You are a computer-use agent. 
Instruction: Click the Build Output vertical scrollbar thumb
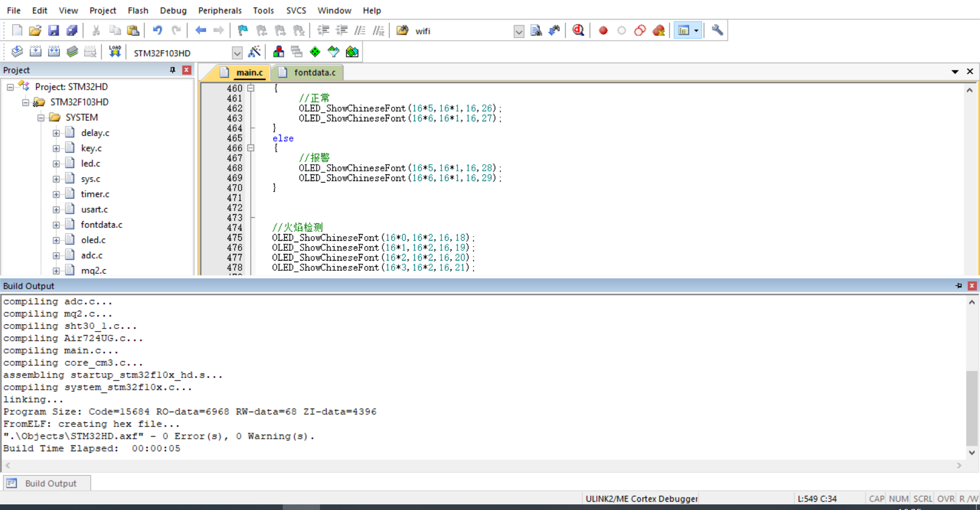coord(972,408)
